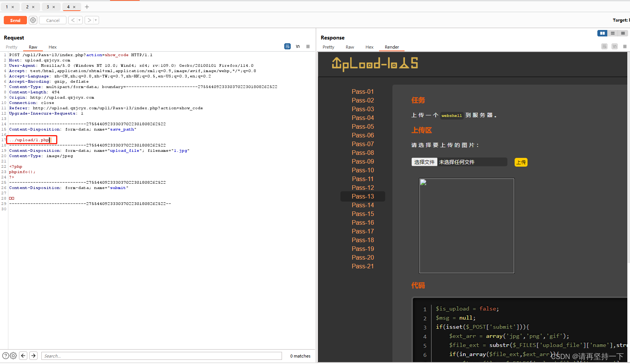The image size is (630, 364).
Task: Focus the request Search input field
Action: (x=162, y=356)
